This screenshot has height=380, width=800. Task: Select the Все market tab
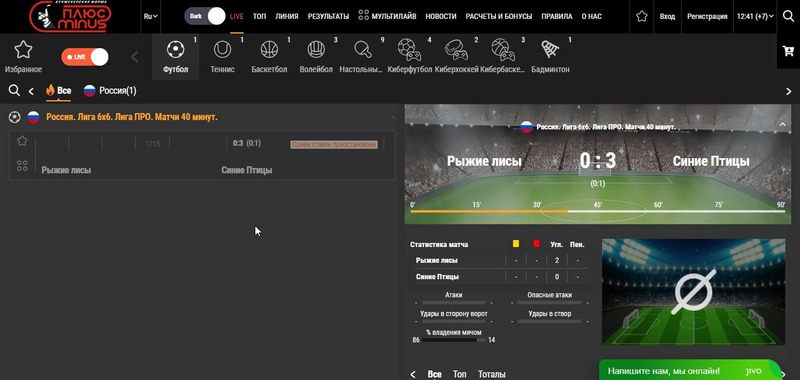(x=434, y=374)
